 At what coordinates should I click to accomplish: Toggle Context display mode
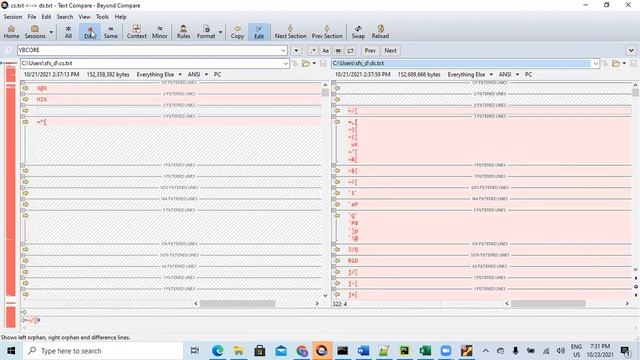(x=137, y=32)
